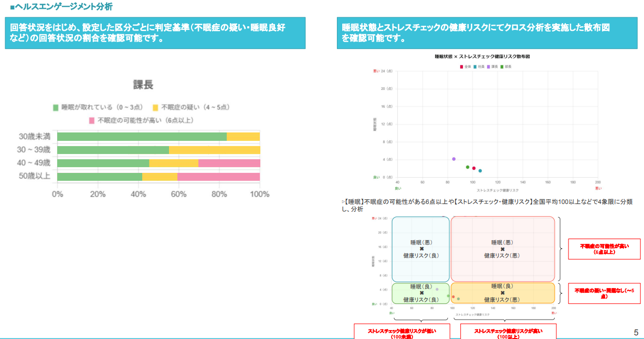Click the yellow segment of the 30歳未満 bar

click(x=243, y=137)
